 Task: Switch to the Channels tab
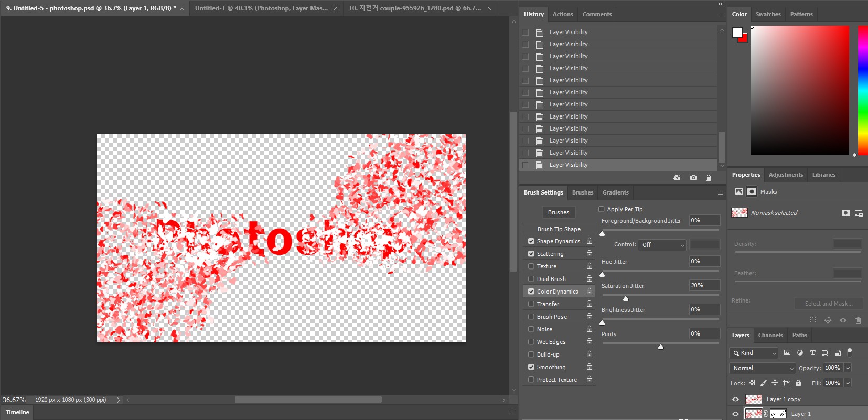click(770, 335)
